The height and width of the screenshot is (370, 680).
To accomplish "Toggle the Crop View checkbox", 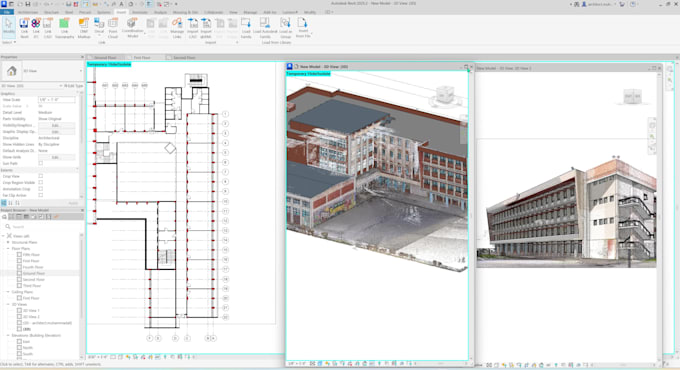I will (x=41, y=177).
